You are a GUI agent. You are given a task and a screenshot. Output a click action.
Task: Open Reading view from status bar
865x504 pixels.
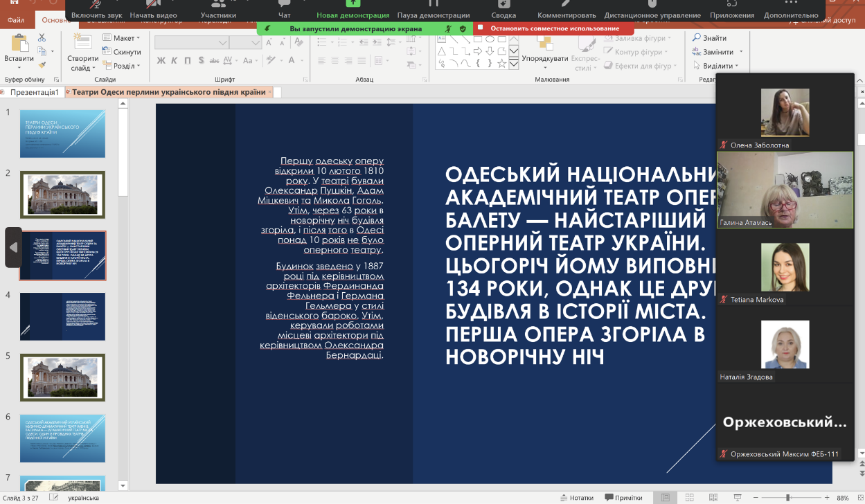pos(713,497)
